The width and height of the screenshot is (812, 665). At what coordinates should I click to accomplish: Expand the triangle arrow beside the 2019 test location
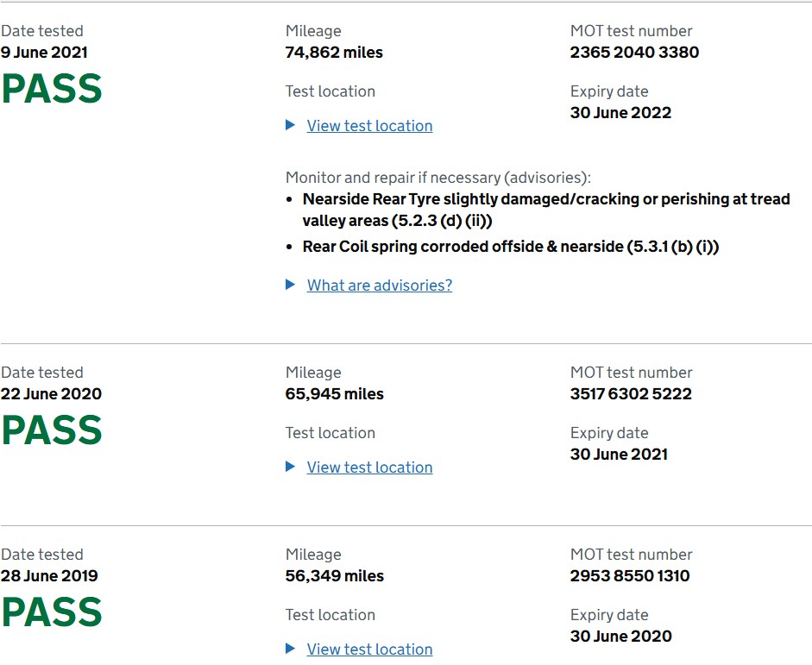click(x=291, y=649)
